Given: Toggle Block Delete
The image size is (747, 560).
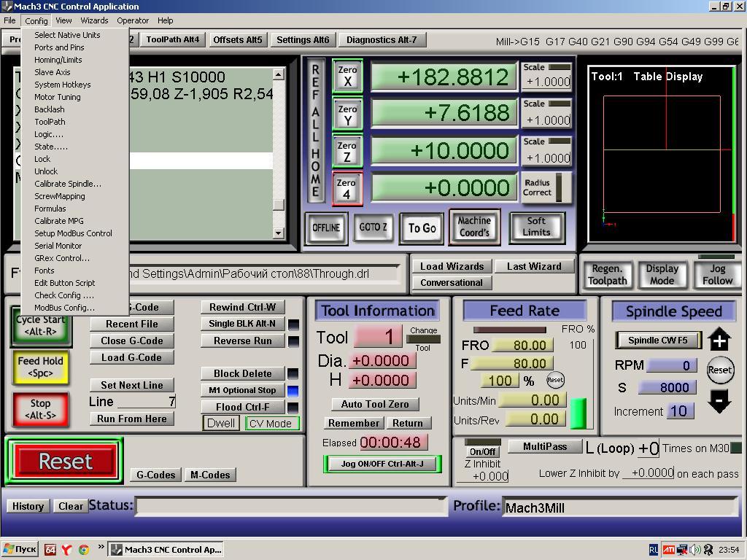Looking at the screenshot, I should 242,373.
